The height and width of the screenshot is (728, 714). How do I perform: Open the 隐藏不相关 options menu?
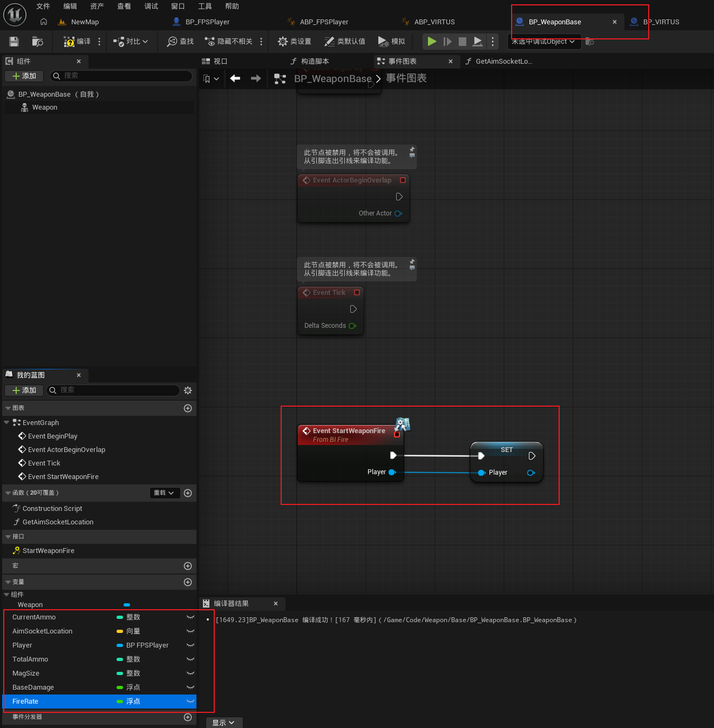pos(261,42)
